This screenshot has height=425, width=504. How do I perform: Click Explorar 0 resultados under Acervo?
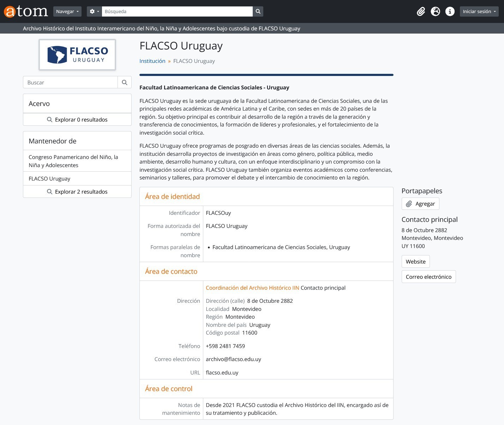pyautogui.click(x=77, y=120)
